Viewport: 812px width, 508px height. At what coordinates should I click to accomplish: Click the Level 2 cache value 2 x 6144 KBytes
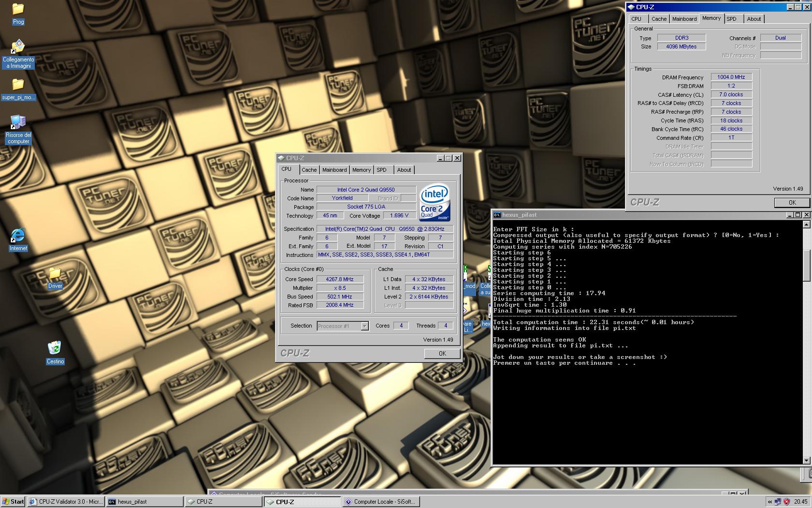[429, 297]
